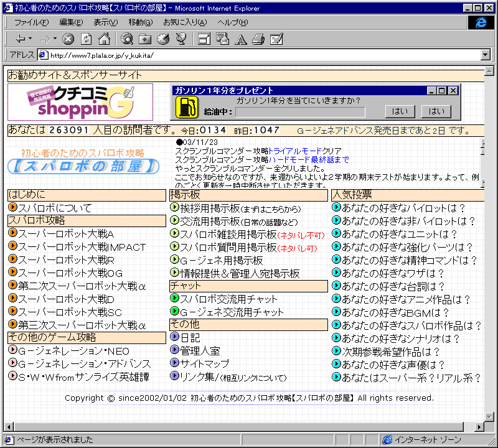
Task: Go to Home page icon
Action: pos(104,39)
